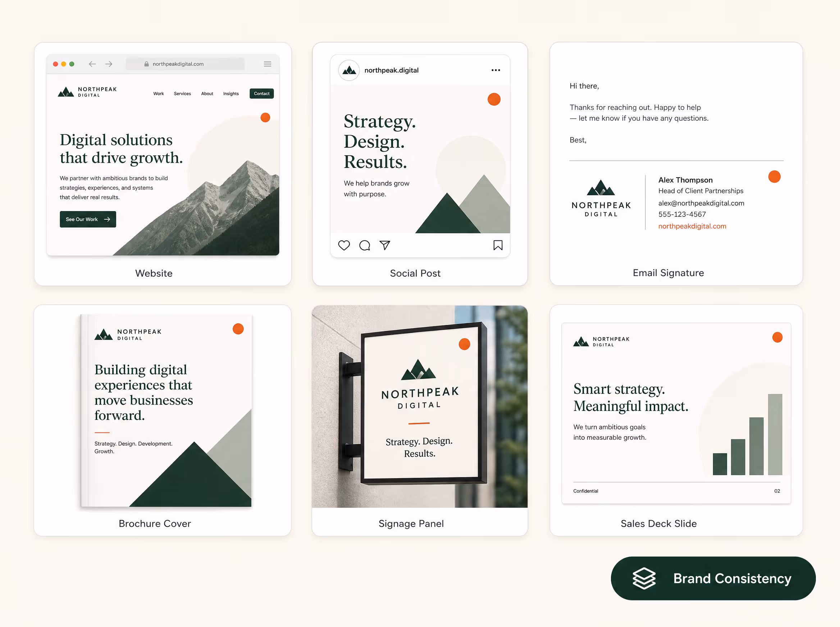Click the Sales Deck Slide card label
The width and height of the screenshot is (840, 627).
658,523
